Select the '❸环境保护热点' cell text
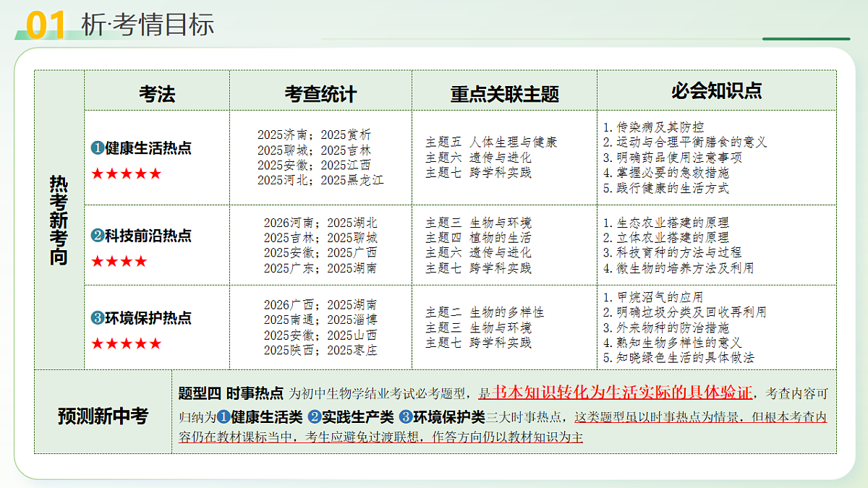868x488 pixels. pos(141,318)
